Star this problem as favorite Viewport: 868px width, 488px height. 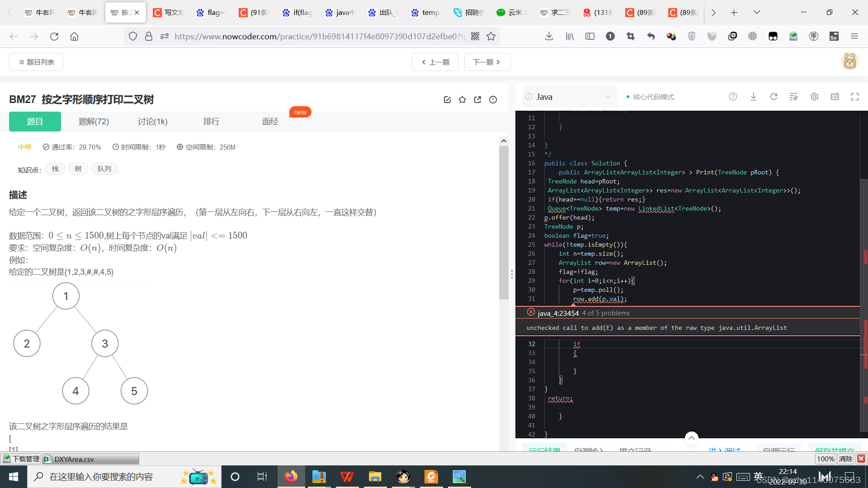(462, 100)
